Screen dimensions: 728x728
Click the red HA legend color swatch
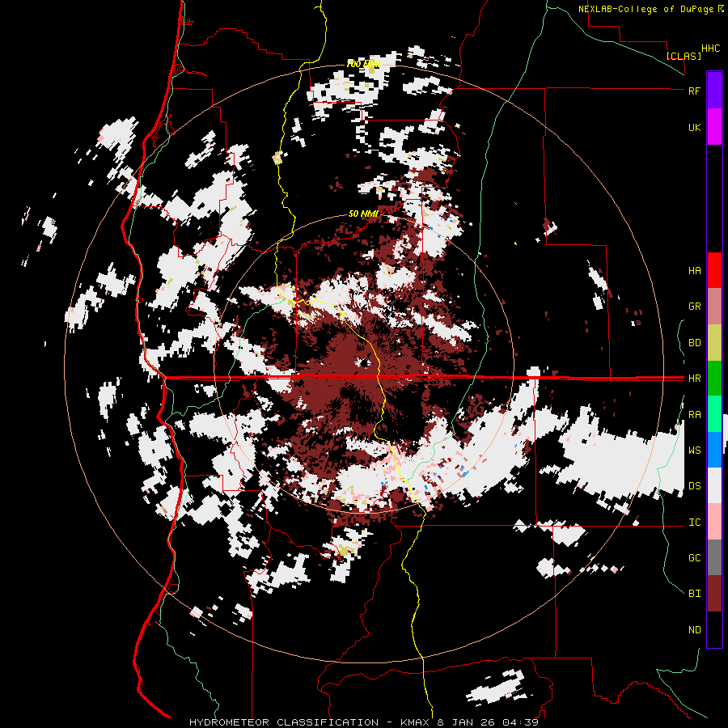coord(714,270)
